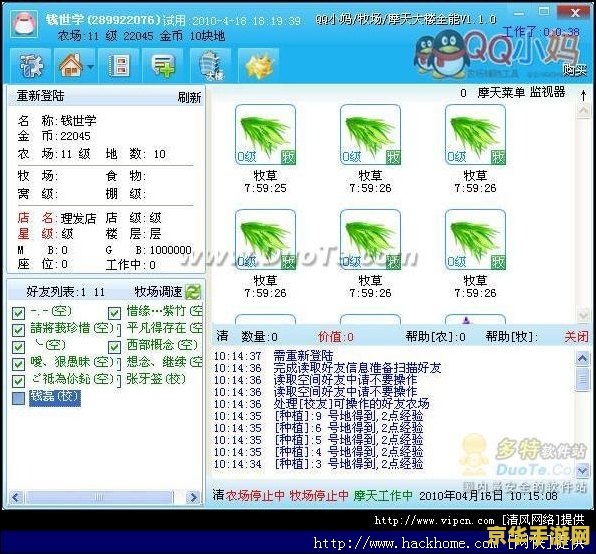This screenshot has height=554, width=596.
Task: Select log line [种植]:9 号地得到,2点经验
Action: point(349,416)
